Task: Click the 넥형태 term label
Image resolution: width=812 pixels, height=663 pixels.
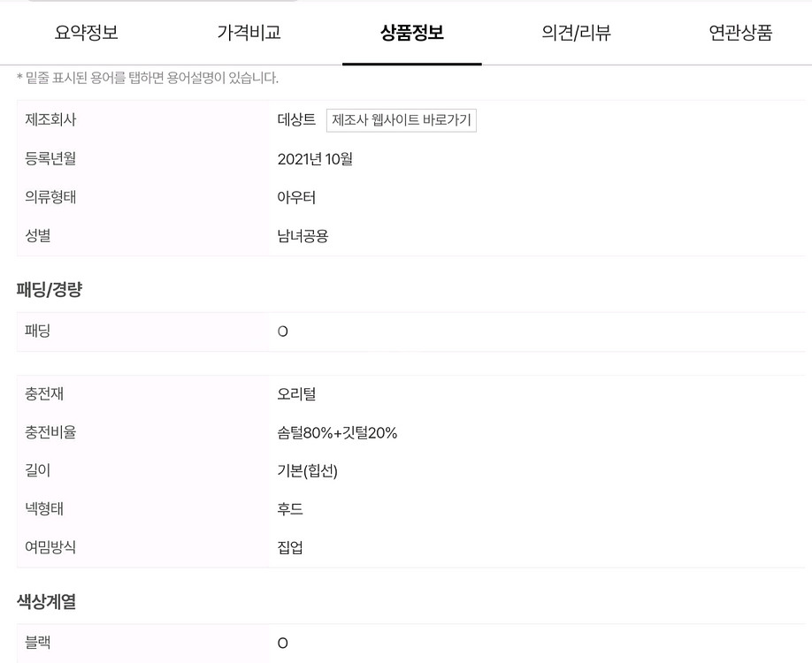Action: [x=45, y=509]
